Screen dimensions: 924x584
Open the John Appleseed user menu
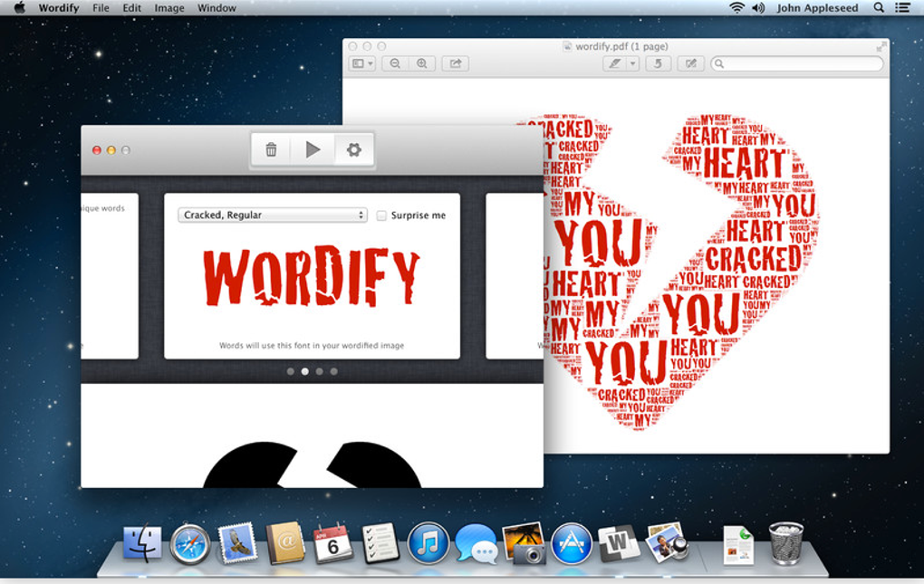pyautogui.click(x=817, y=7)
